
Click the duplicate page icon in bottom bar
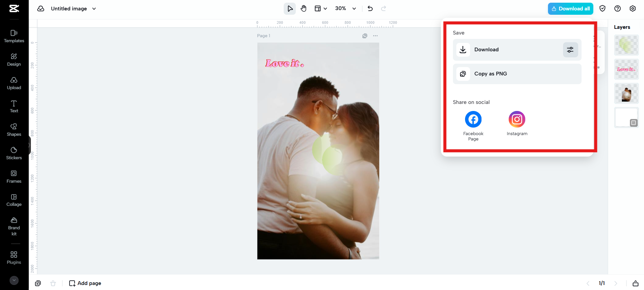38,283
